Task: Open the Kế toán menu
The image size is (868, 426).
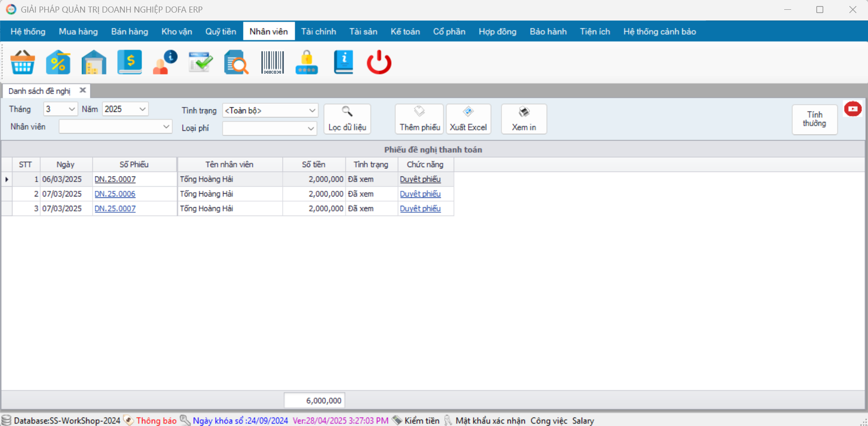Action: 405,32
